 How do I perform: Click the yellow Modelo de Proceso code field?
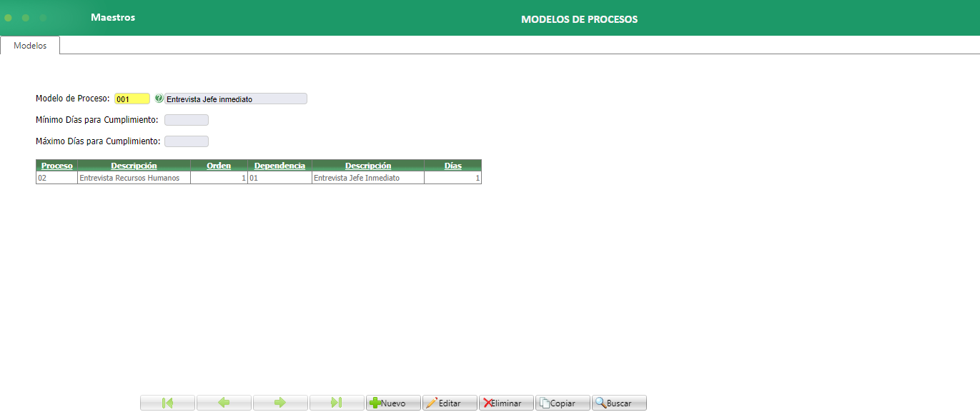[132, 99]
